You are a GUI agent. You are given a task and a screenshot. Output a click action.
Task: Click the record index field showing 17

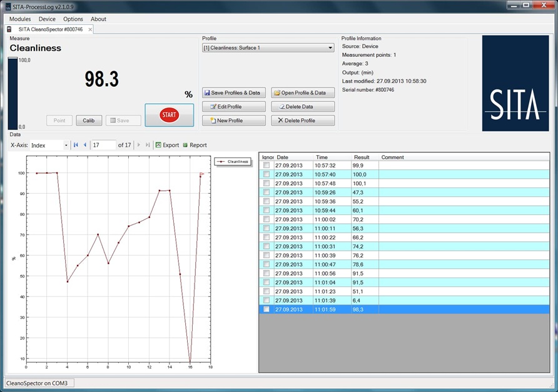(103, 145)
